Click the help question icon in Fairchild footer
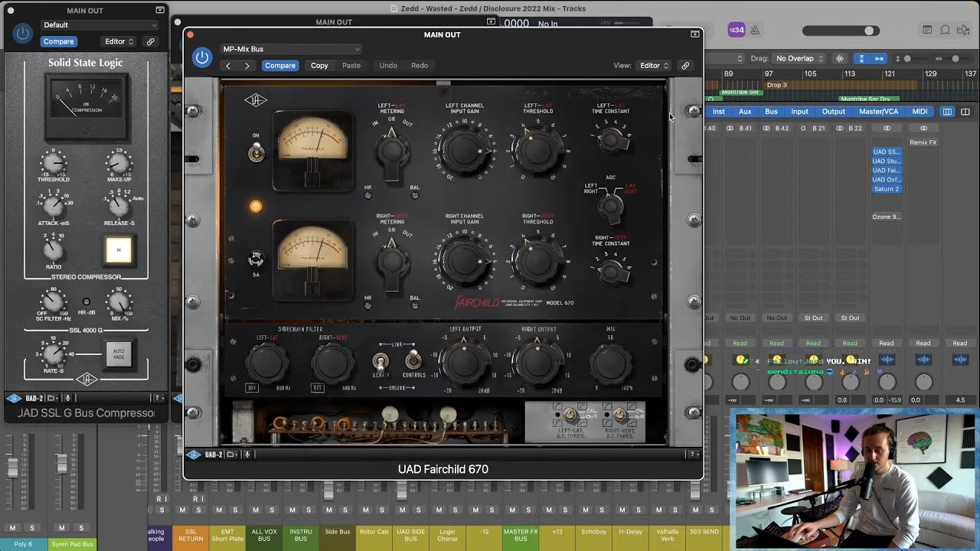Image resolution: width=980 pixels, height=551 pixels. pos(693,455)
